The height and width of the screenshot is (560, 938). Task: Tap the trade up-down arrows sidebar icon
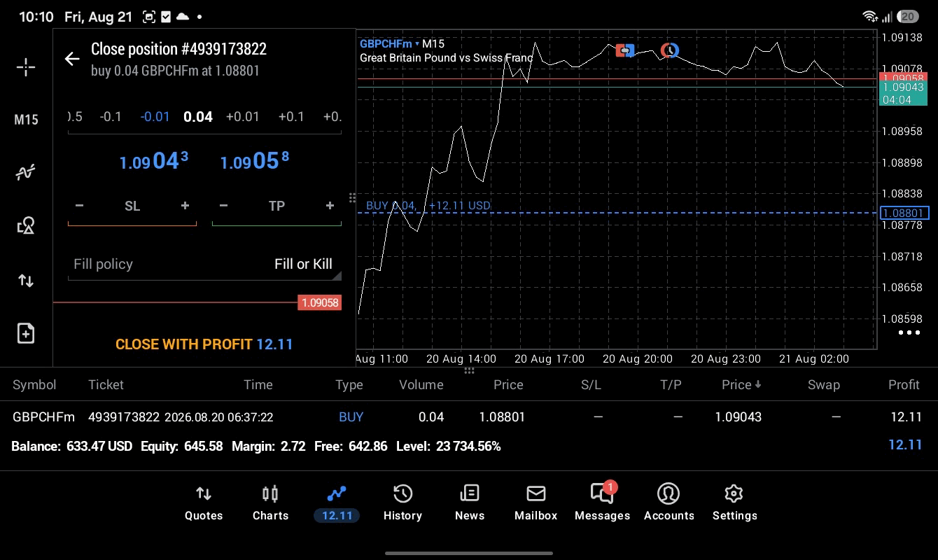(x=26, y=281)
